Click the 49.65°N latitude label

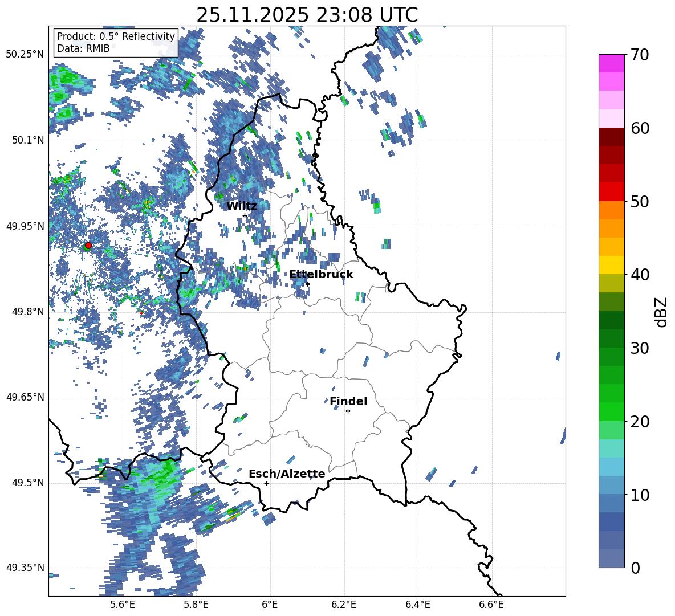25,397
